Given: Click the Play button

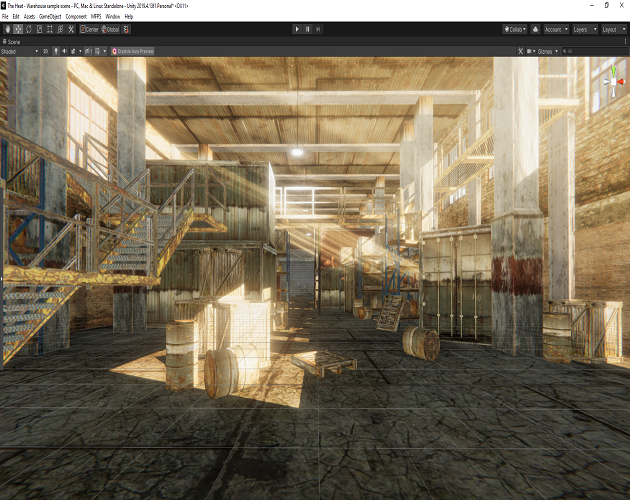Looking at the screenshot, I should (x=297, y=29).
